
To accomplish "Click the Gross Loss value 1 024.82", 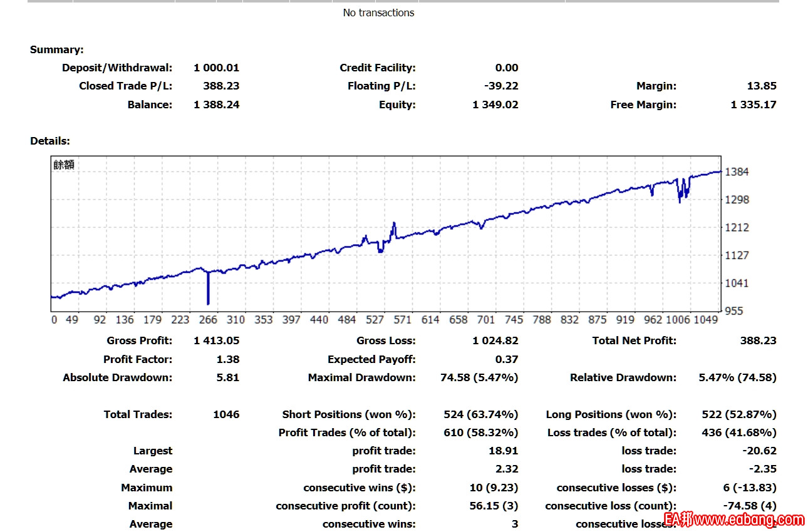I will click(x=495, y=340).
